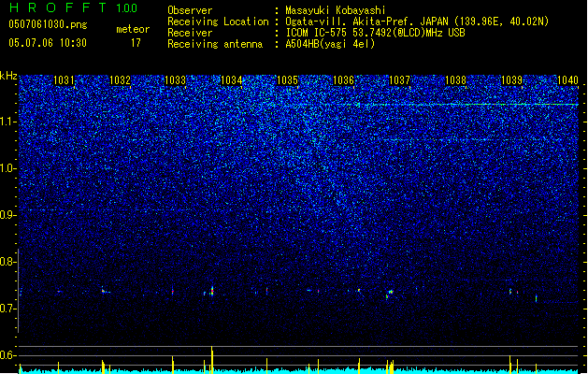Click the file name 0507061030.png
Image resolution: width=588 pixels, height=374 pixels.
click(48, 24)
